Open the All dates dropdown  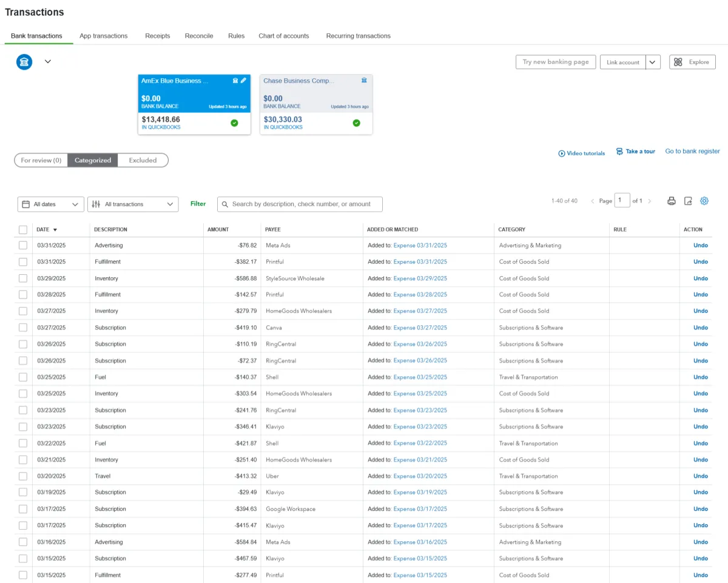(51, 204)
